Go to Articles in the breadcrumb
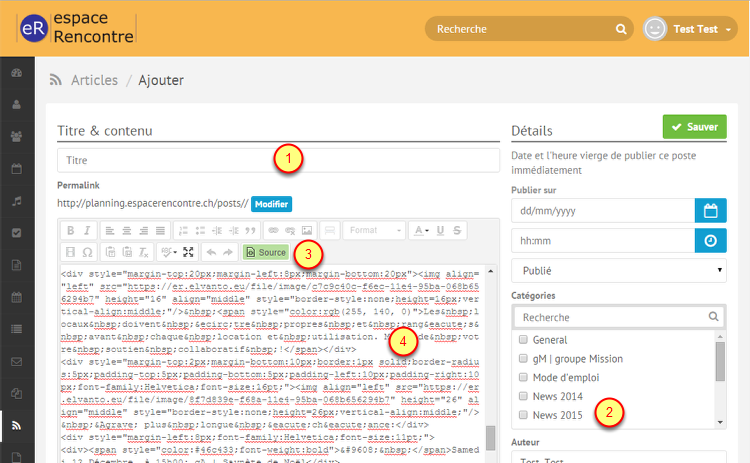 pyautogui.click(x=94, y=80)
